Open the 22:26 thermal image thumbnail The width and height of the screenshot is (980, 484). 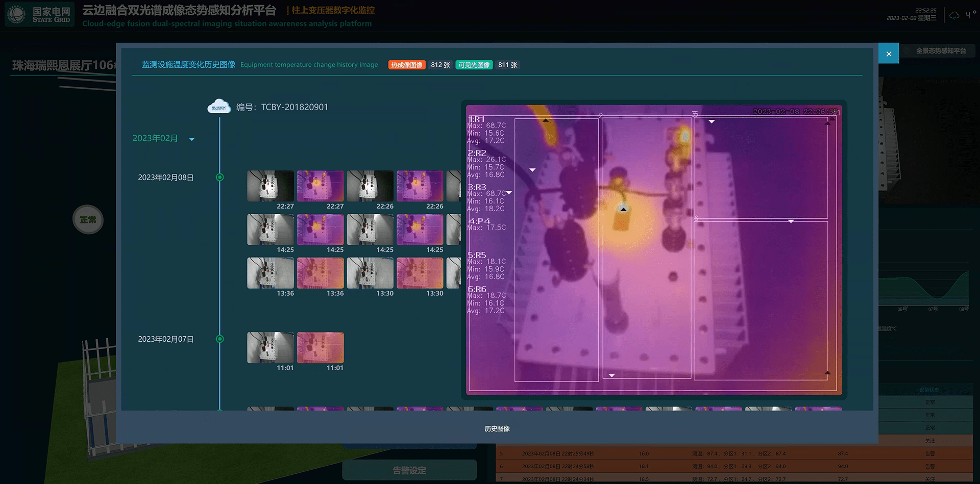420,186
